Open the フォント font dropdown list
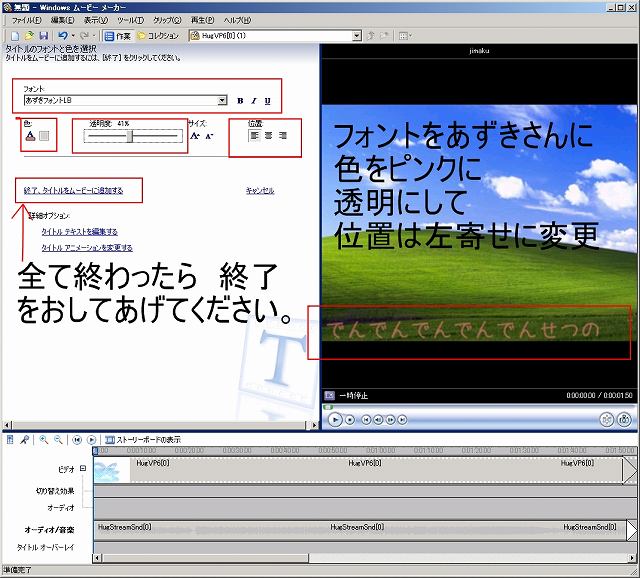Image resolution: width=640 pixels, height=578 pixels. point(222,100)
